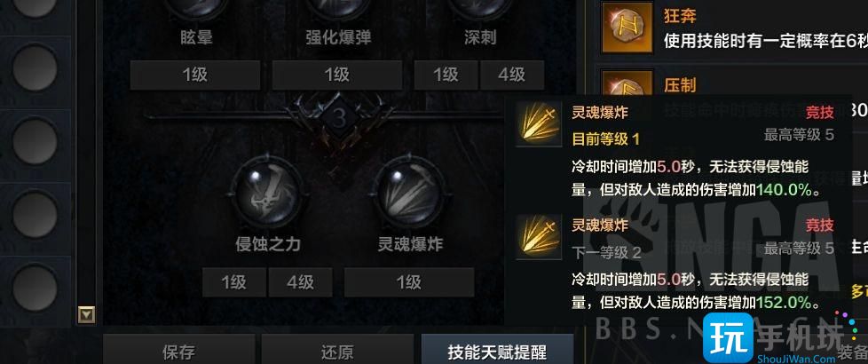Click the 还原 button
Image resolution: width=868 pixels, height=364 pixels.
(x=337, y=350)
